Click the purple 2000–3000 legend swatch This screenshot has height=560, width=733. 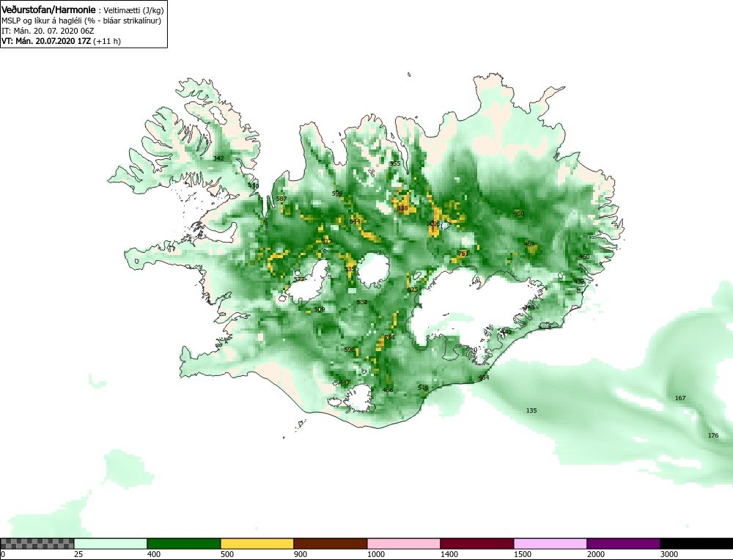623,543
